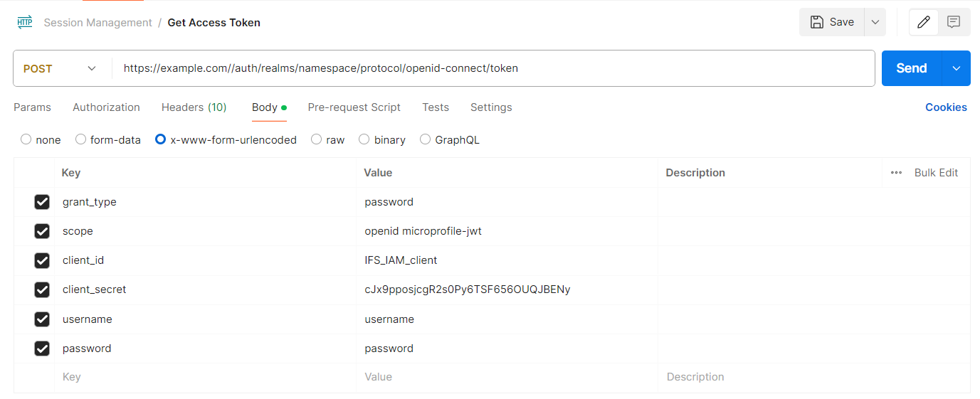
Task: Open the Pre-request Script tab
Action: click(x=354, y=107)
